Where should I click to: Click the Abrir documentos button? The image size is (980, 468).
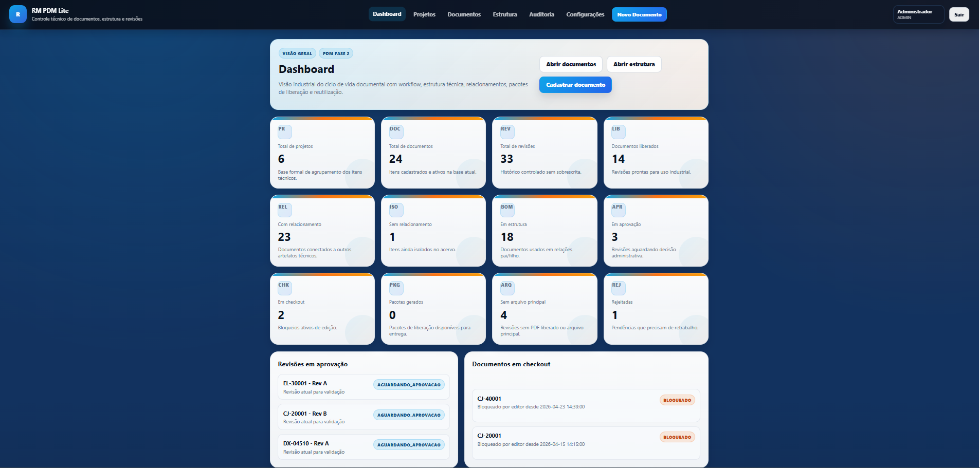[x=571, y=64]
